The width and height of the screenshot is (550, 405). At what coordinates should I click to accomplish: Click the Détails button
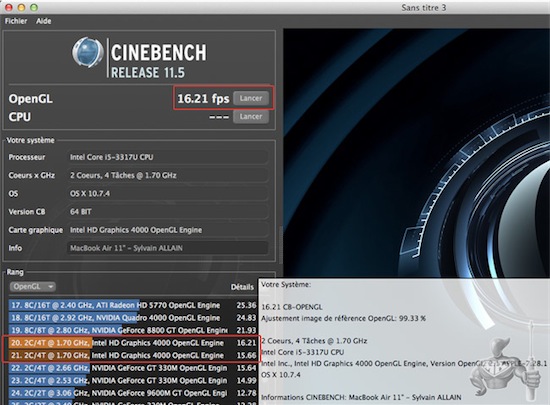[x=242, y=287]
